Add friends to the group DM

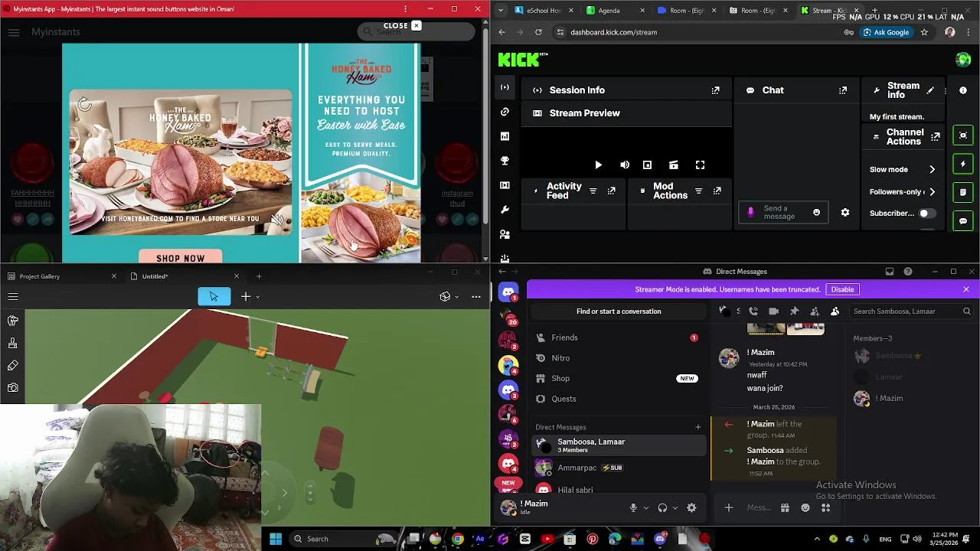(x=815, y=311)
